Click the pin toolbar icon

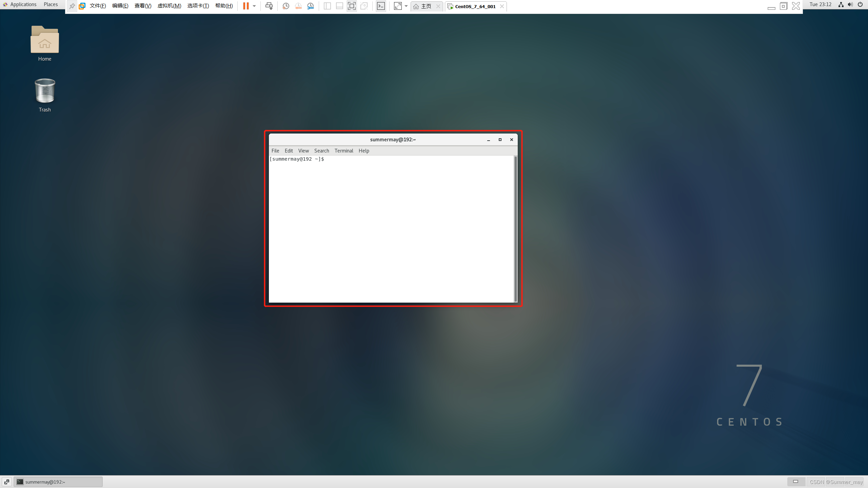coord(72,6)
